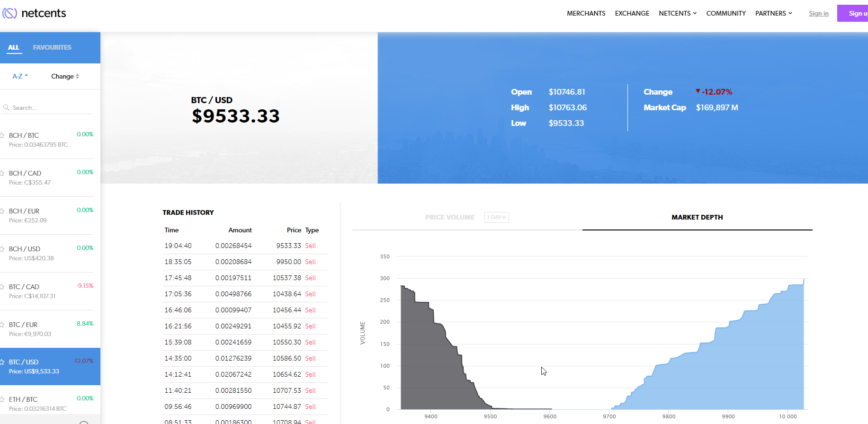The height and width of the screenshot is (424, 868).
Task: Click the 17:05:36 trade time
Action: pyautogui.click(x=178, y=294)
